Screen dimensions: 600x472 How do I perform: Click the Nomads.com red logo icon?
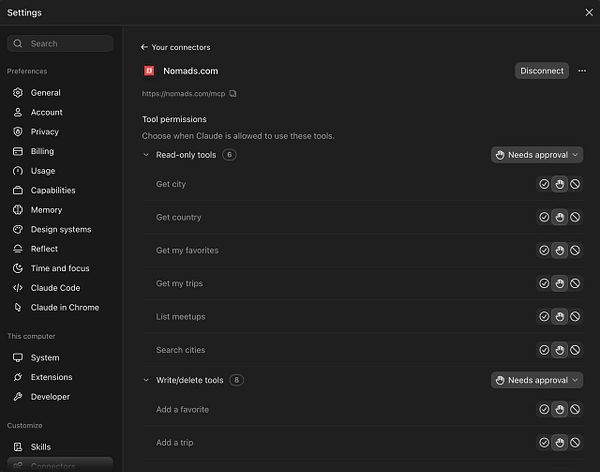point(149,71)
